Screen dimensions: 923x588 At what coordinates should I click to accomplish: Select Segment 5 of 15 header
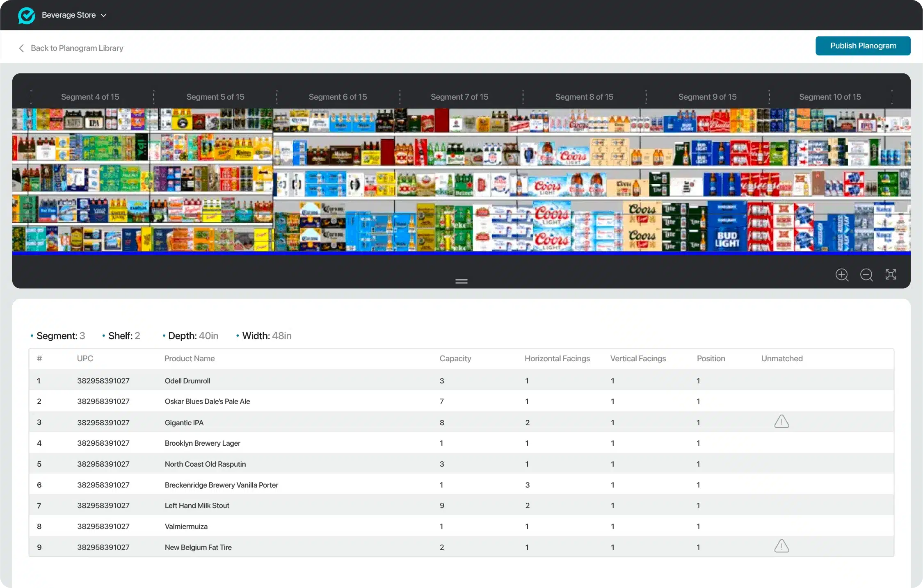215,97
